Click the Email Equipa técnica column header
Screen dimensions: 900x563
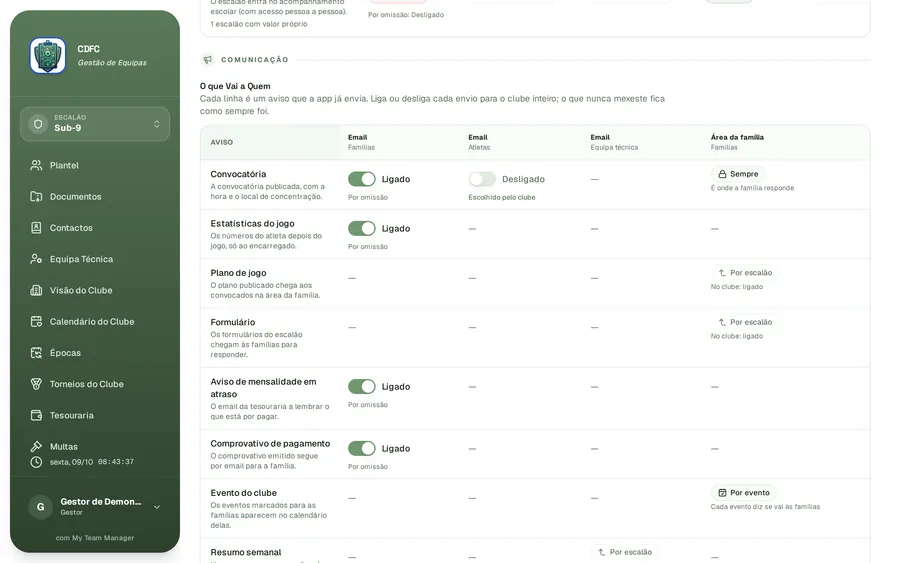point(614,142)
